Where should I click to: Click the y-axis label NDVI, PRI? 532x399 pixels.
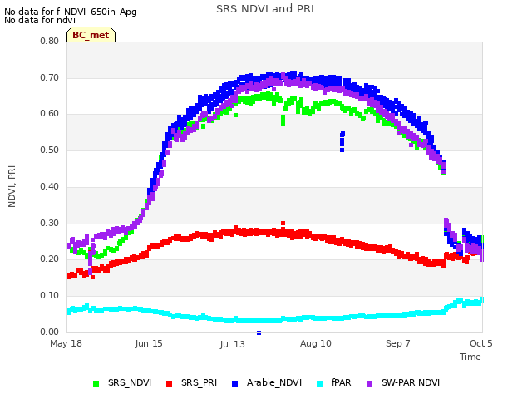tap(12, 186)
